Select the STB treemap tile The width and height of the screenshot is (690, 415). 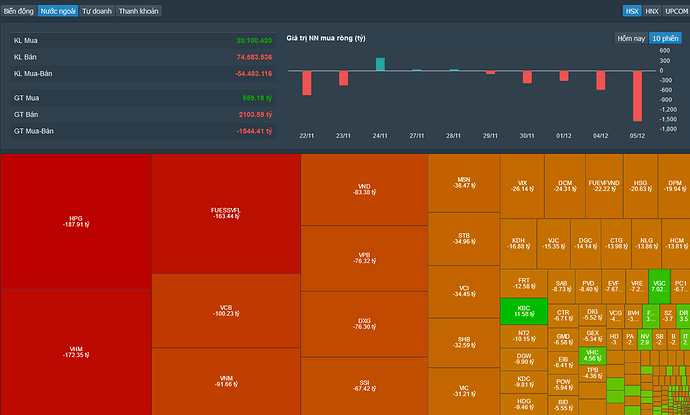click(464, 239)
